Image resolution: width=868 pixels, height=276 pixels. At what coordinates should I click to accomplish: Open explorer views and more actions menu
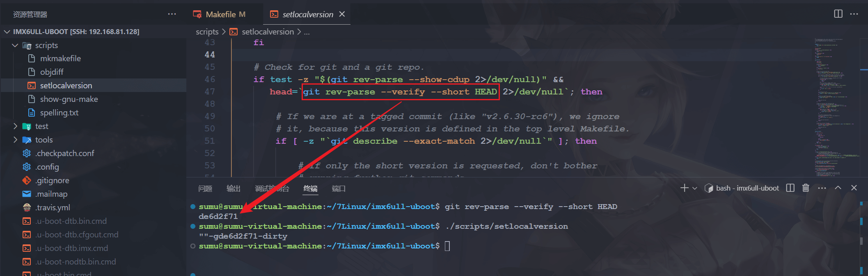click(x=172, y=14)
